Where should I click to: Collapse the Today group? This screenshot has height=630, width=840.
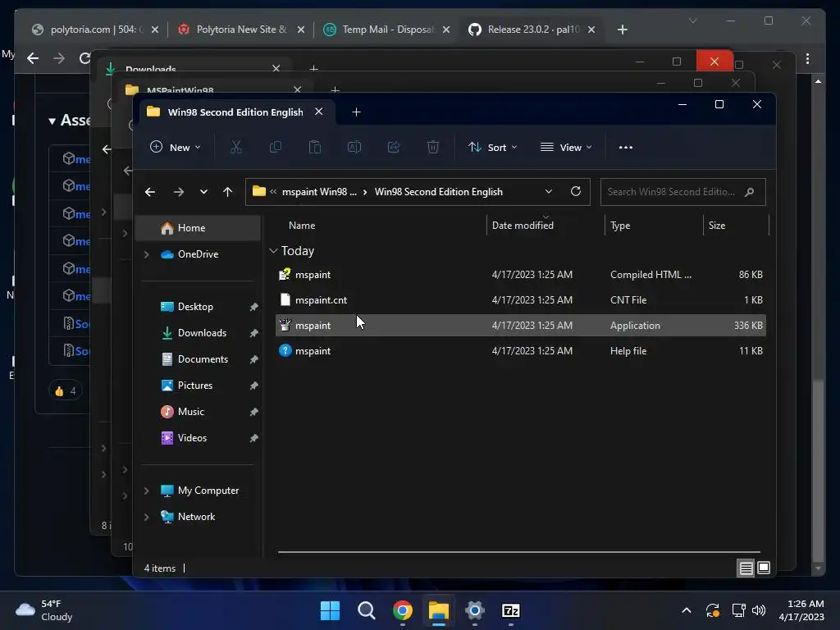click(x=273, y=251)
